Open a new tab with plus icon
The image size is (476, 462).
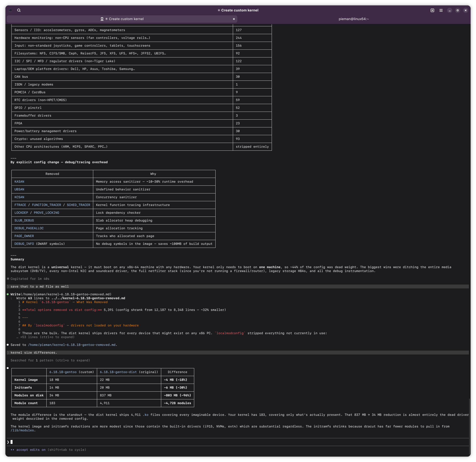432,10
